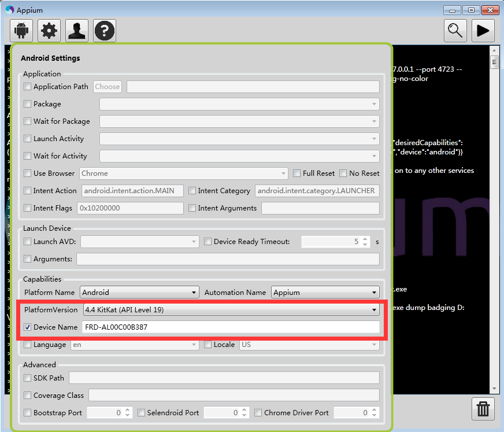Open the Platform Name dropdown

pos(139,293)
